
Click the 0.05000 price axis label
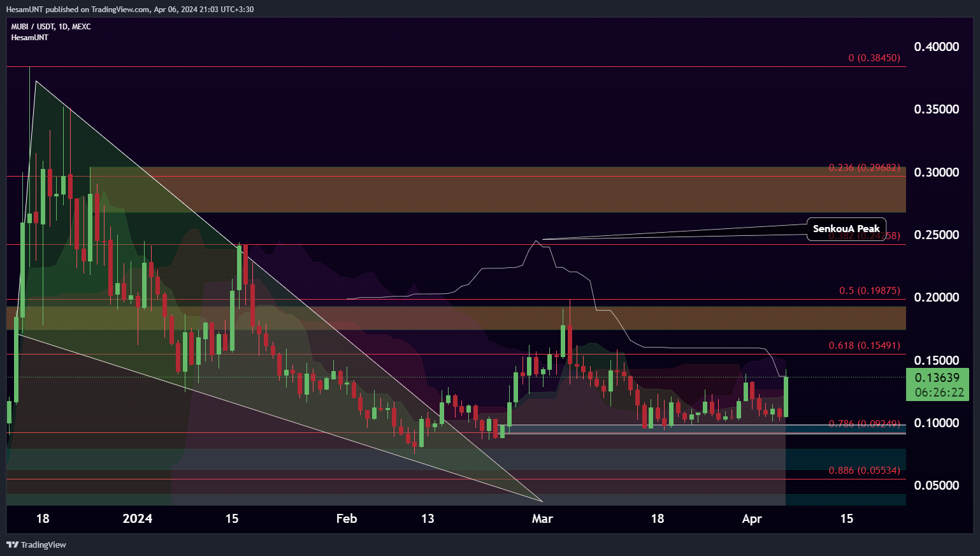pos(936,485)
